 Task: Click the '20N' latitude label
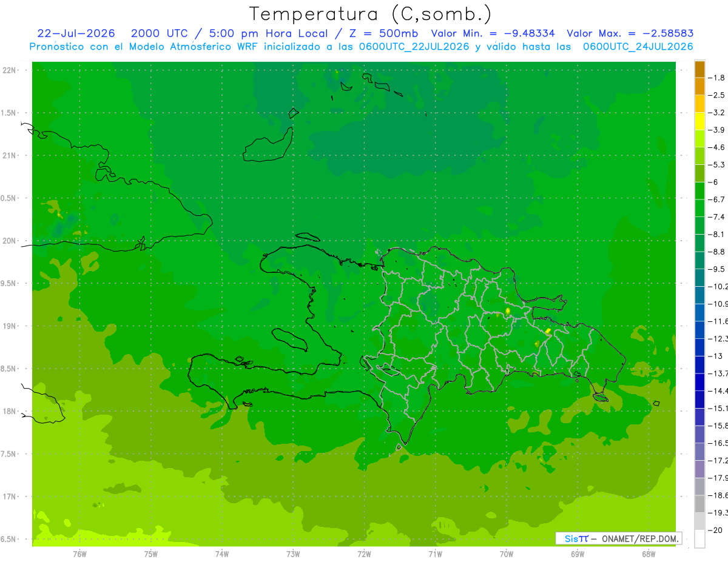(9, 241)
